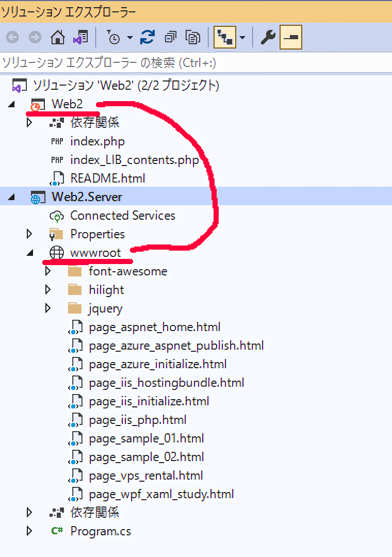
Task: Expand the Properties folder in Web2.Server
Action: point(29,234)
